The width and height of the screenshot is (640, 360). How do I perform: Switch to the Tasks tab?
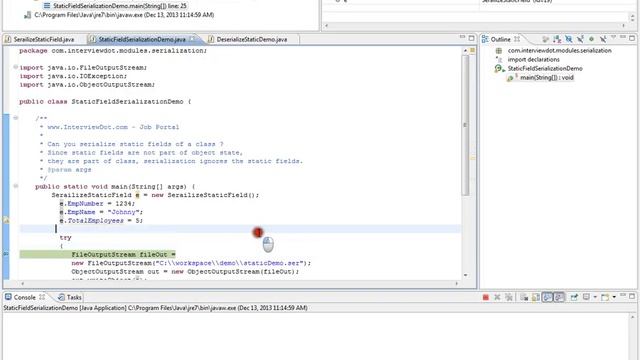point(70,297)
